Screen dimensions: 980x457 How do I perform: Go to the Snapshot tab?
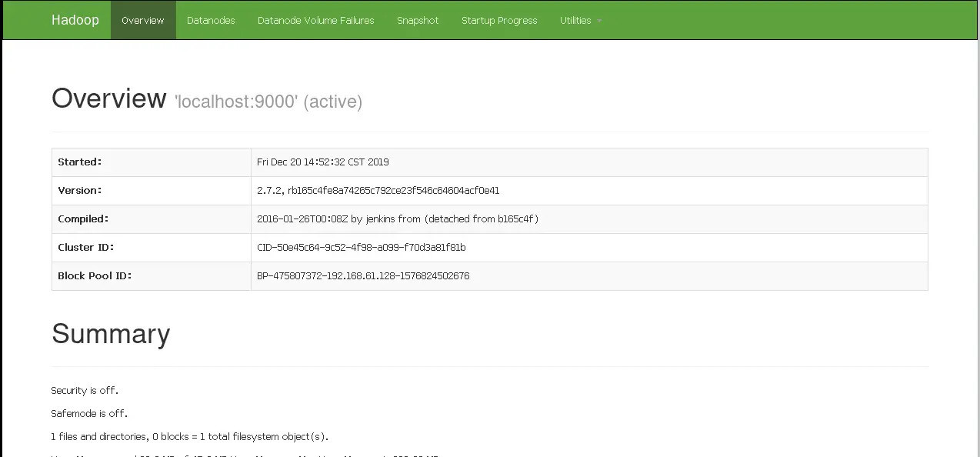point(418,20)
